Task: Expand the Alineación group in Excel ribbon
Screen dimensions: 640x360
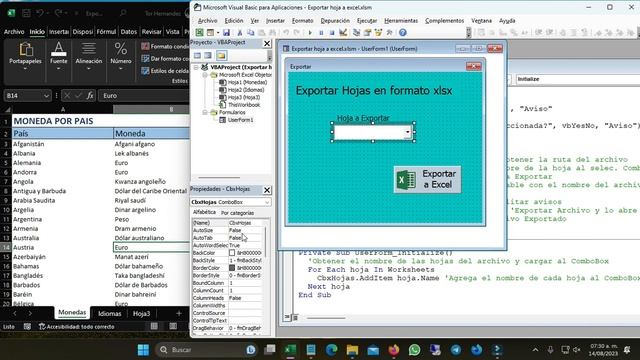Action: click(x=89, y=69)
